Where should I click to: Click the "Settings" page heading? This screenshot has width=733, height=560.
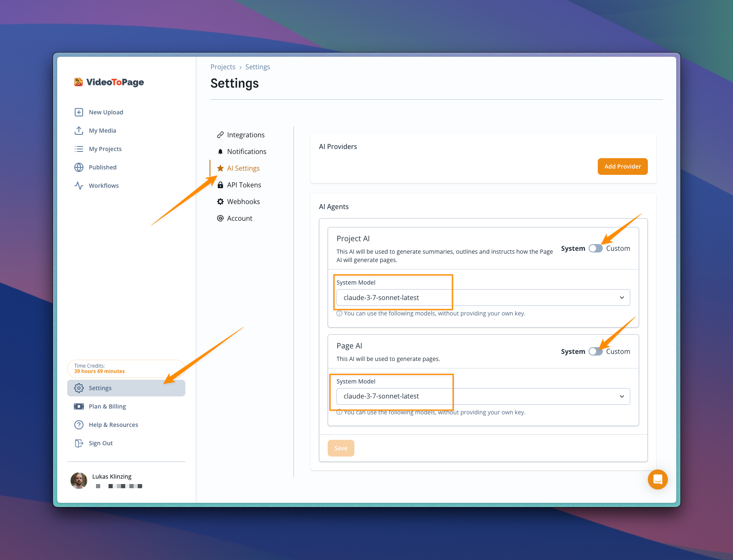(235, 83)
